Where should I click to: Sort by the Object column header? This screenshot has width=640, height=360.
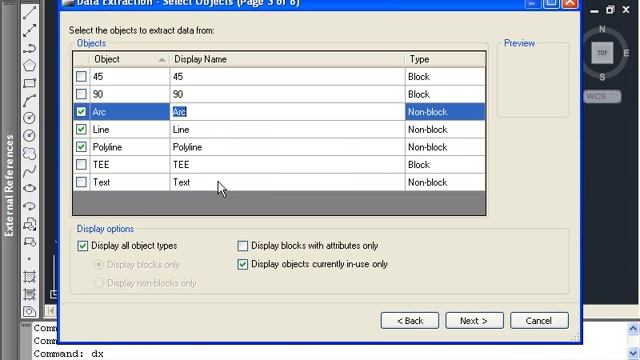point(129,59)
